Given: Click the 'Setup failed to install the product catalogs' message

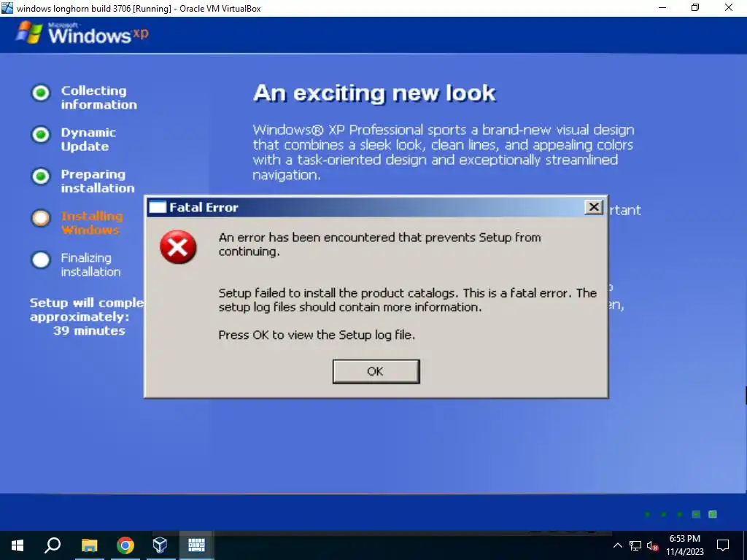Looking at the screenshot, I should click(407, 300).
